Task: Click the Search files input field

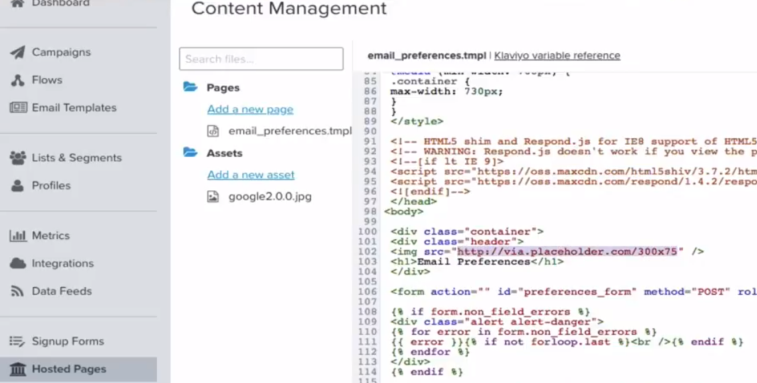Action: (x=261, y=59)
